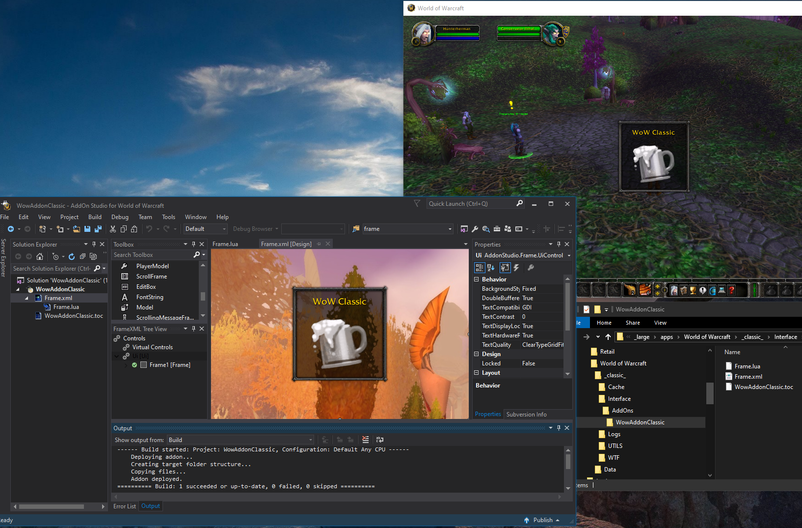Screen dimensions: 802x528
Task: Click the Output panel vertical scrollbar
Action: pos(568,468)
